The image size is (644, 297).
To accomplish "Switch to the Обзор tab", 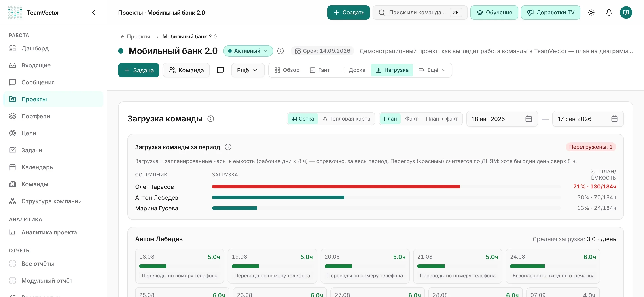I will click(x=287, y=70).
